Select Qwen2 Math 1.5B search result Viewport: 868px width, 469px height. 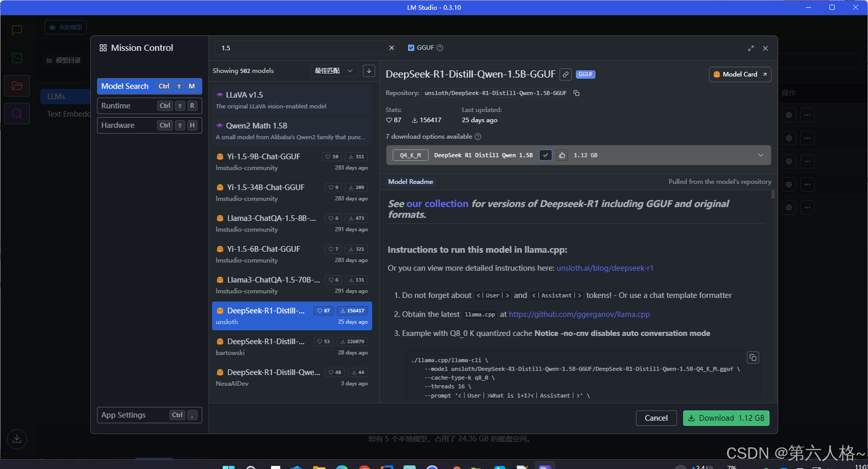pos(292,131)
